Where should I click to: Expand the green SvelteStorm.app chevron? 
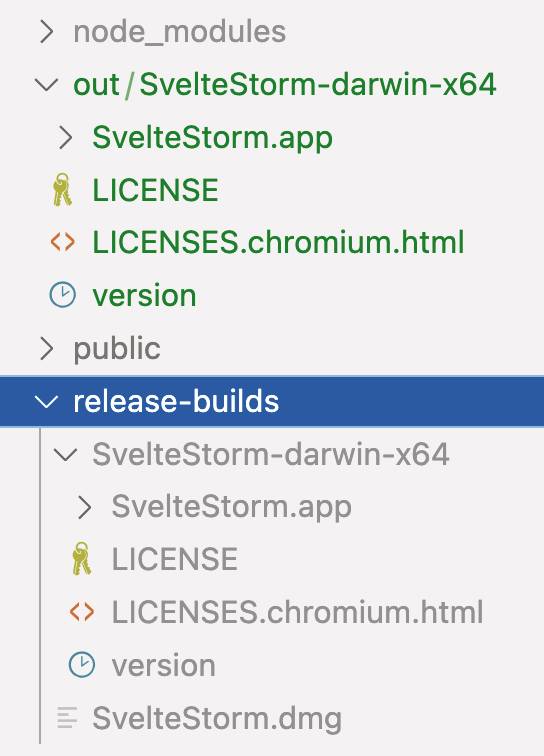[66, 137]
